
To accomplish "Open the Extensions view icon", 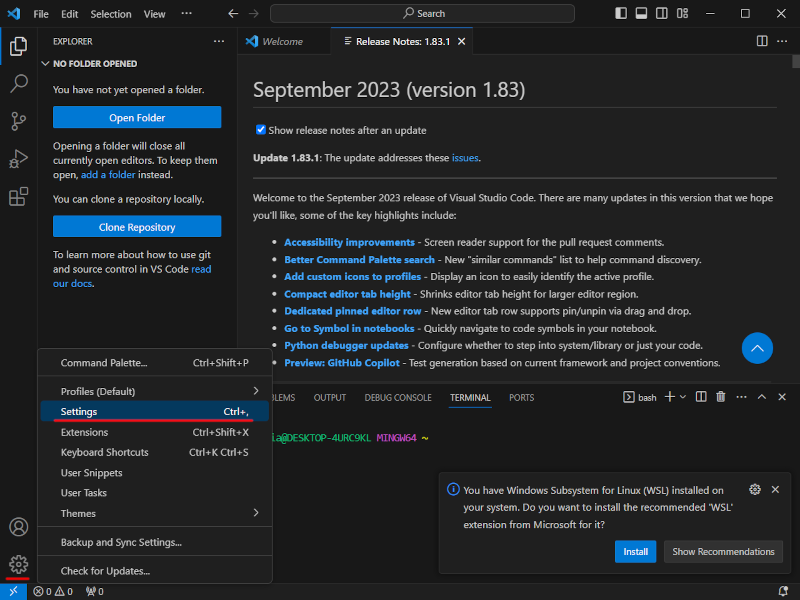I will [18, 196].
